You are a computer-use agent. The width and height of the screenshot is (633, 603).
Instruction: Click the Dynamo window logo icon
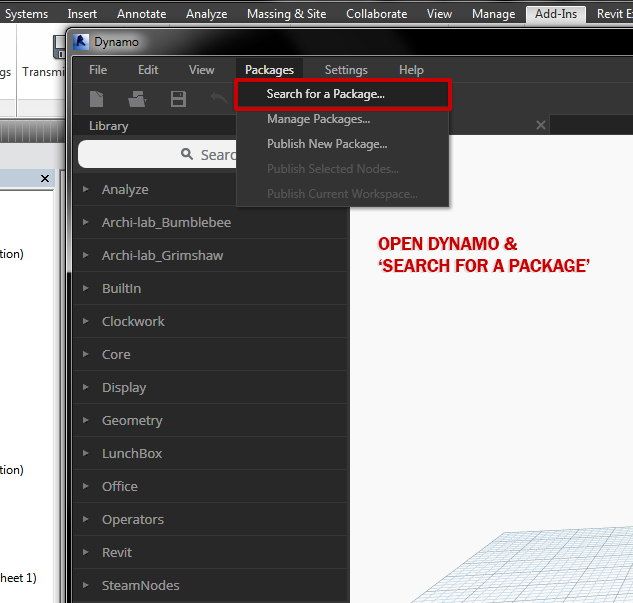(x=81, y=42)
